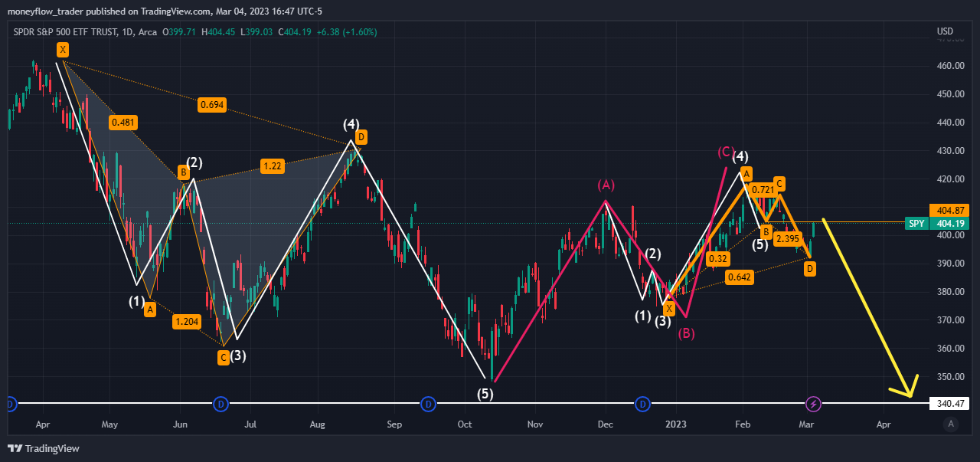Click the orange C label near June low

click(223, 358)
